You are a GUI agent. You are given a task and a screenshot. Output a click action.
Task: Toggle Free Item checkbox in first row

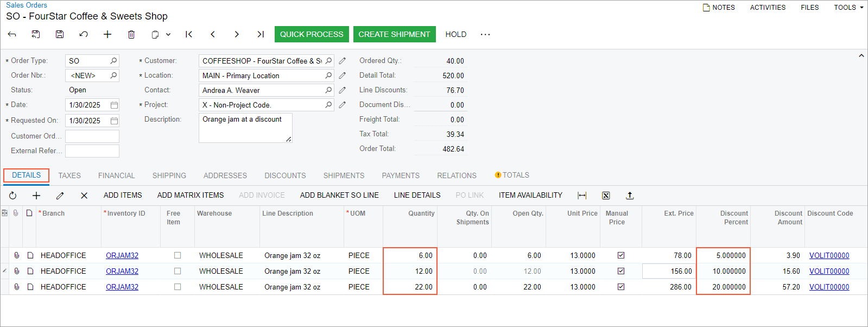point(178,255)
